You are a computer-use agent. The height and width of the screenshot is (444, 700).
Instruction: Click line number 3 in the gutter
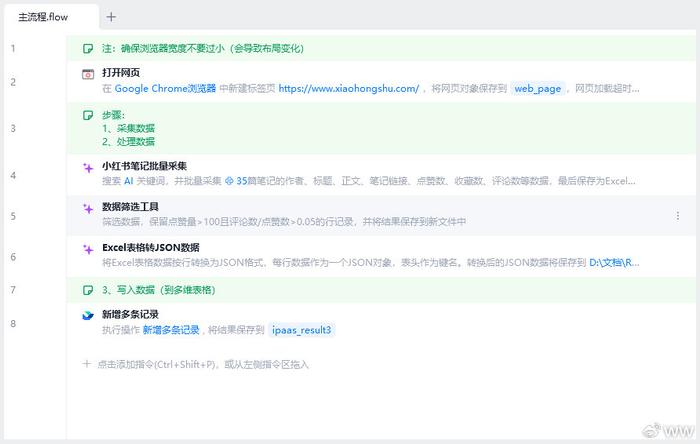point(13,129)
